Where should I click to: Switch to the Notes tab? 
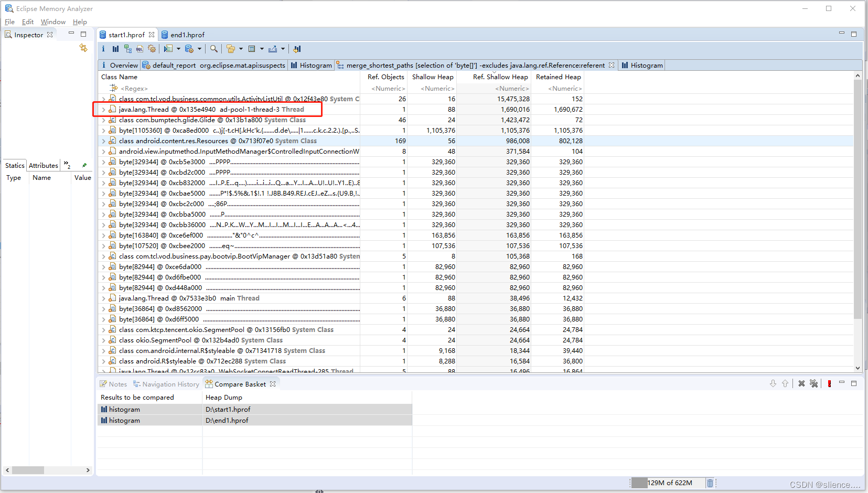(x=113, y=384)
